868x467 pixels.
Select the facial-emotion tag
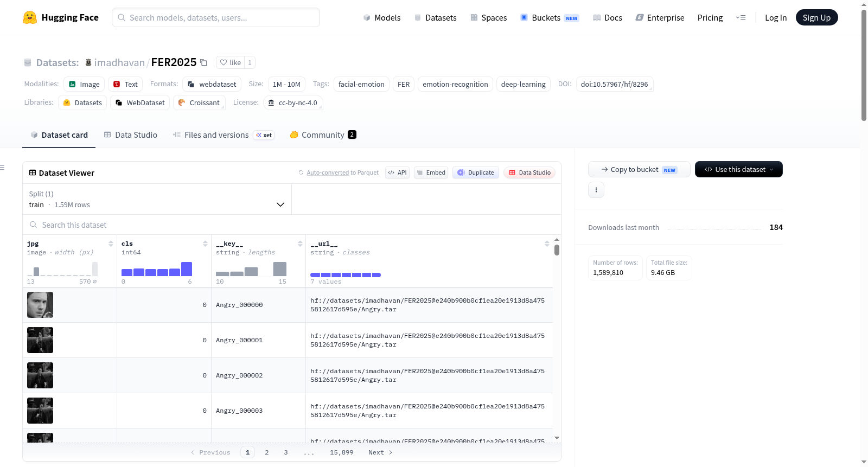pos(361,84)
